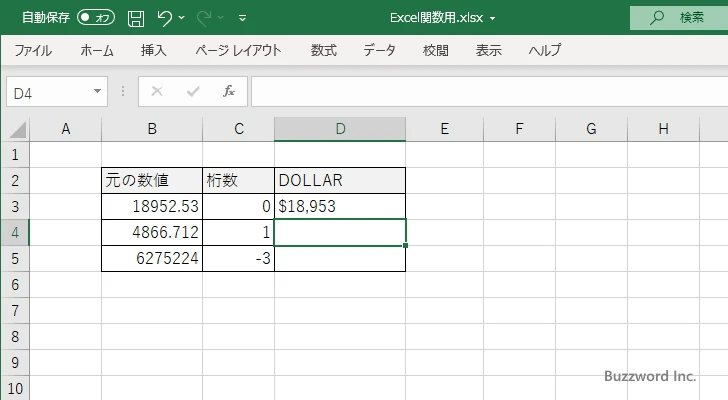Viewport: 728px width, 400px height.
Task: Click the Save floppy disk icon
Action: pyautogui.click(x=136, y=18)
